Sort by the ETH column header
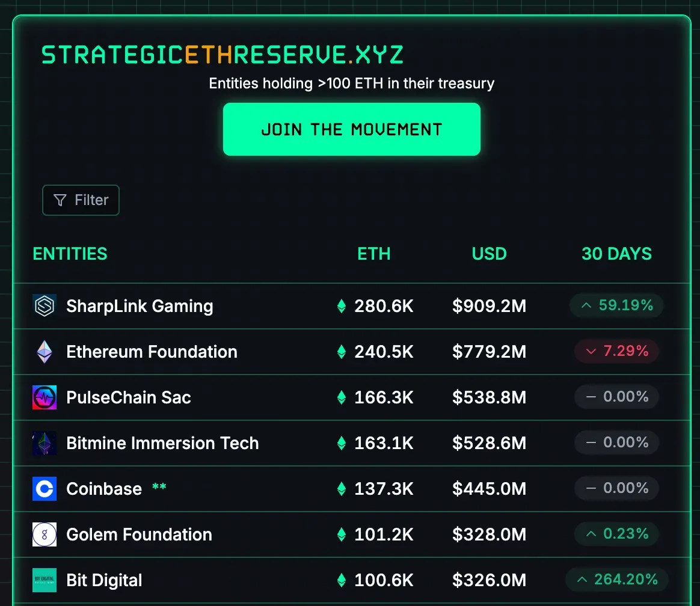The image size is (700, 606). [373, 254]
